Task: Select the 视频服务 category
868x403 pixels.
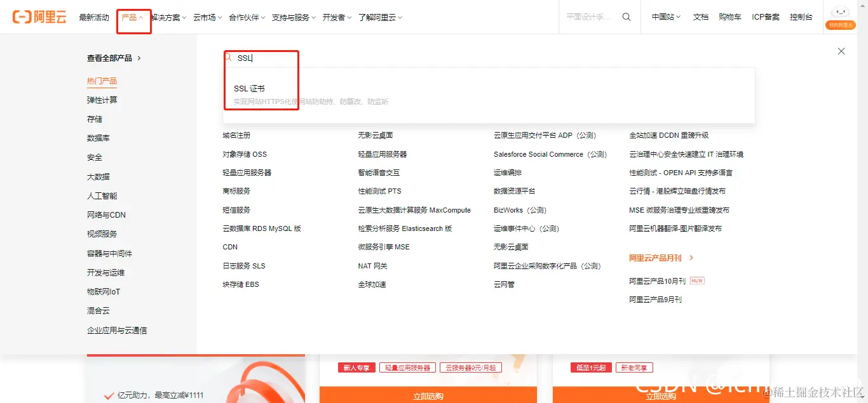Action: coord(102,234)
